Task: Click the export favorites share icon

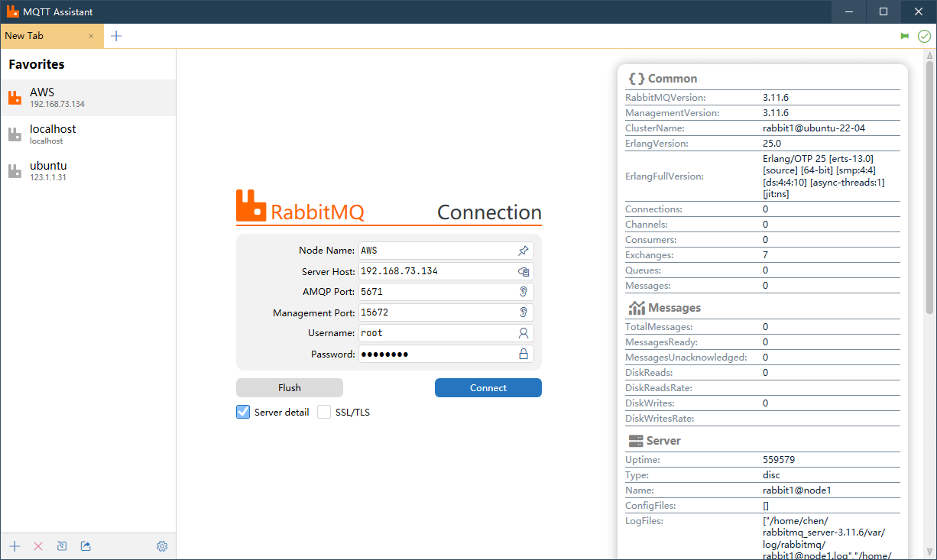Action: [x=86, y=546]
